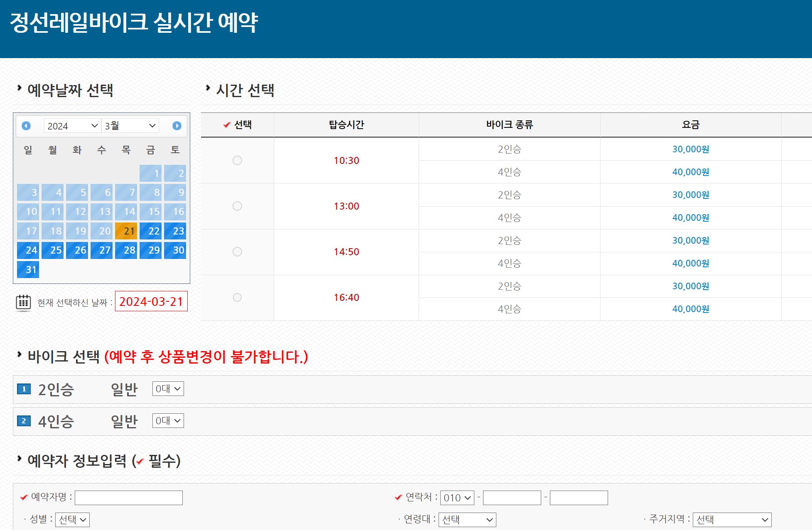Select March 25 on the calendar
The image size is (812, 530).
(53, 250)
